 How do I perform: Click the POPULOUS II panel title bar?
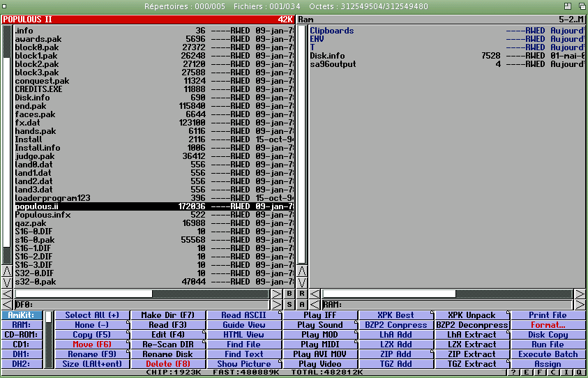pos(148,20)
